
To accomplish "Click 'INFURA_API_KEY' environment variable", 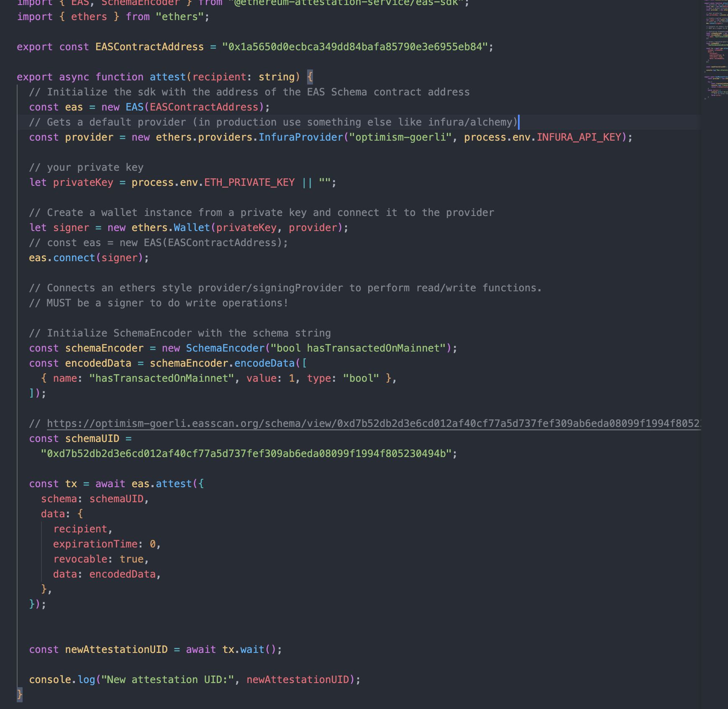I will point(579,137).
